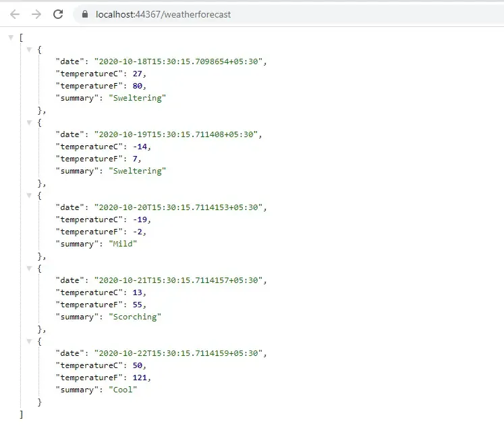Image resolution: width=504 pixels, height=441 pixels.
Task: Click the "Scorching" summary value
Action: coord(135,317)
